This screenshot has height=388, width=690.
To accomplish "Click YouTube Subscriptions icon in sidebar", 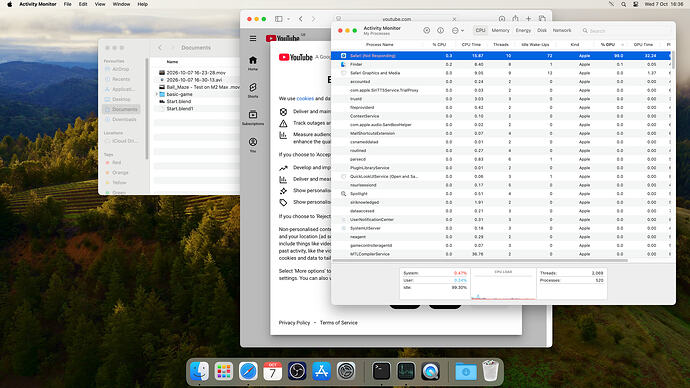I will click(x=253, y=117).
